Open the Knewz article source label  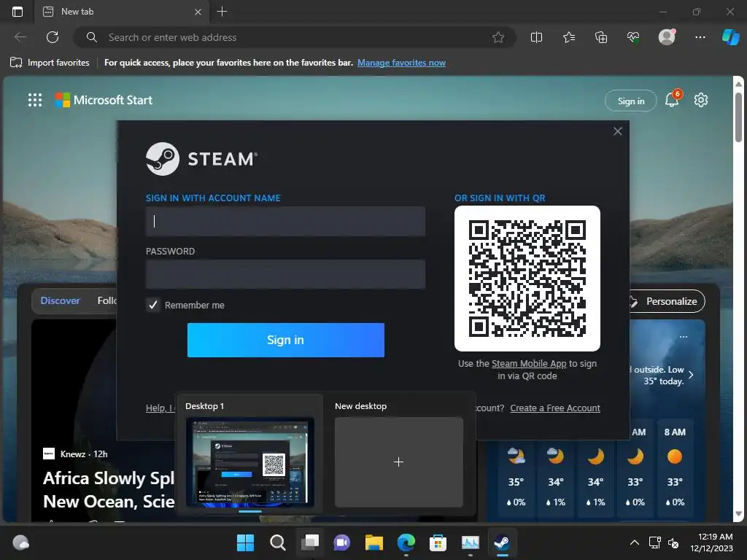point(75,454)
